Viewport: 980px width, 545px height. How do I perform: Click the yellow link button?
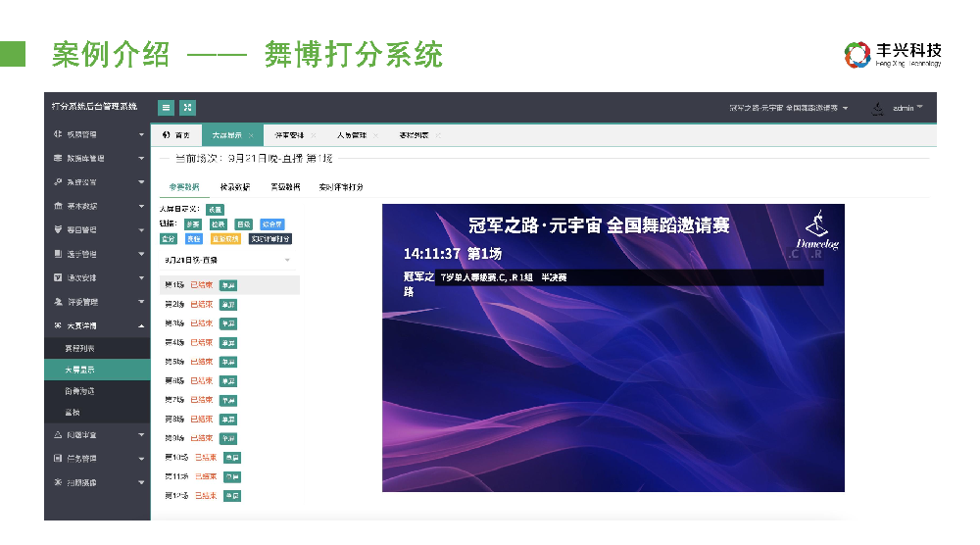(225, 239)
